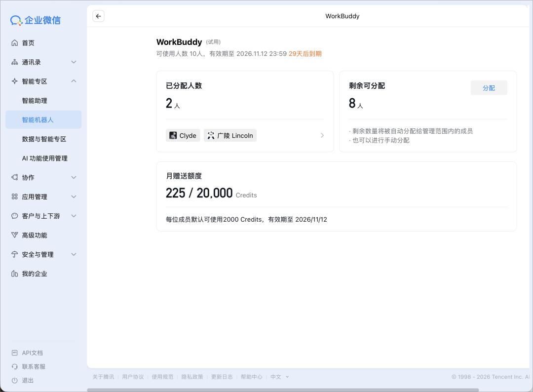The width and height of the screenshot is (533, 392).
Task: Expand the 客户与上下游 submenu chevron
Action: coord(74,216)
